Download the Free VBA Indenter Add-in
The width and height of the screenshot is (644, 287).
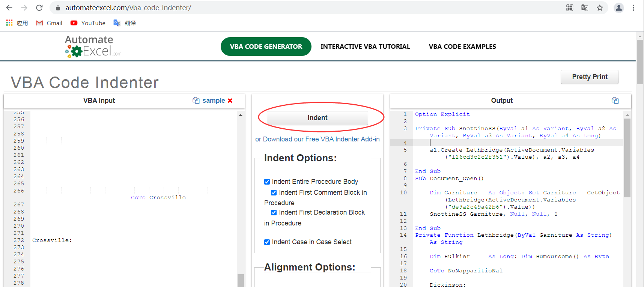pos(317,139)
